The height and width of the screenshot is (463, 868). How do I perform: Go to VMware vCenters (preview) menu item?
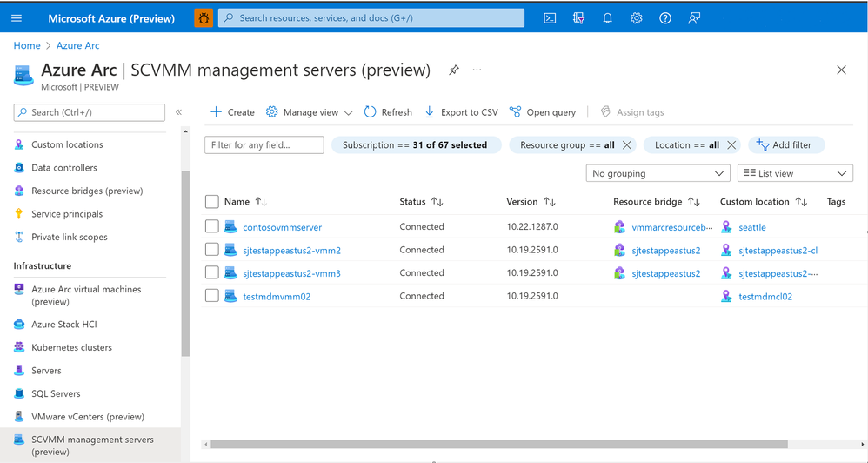point(89,417)
